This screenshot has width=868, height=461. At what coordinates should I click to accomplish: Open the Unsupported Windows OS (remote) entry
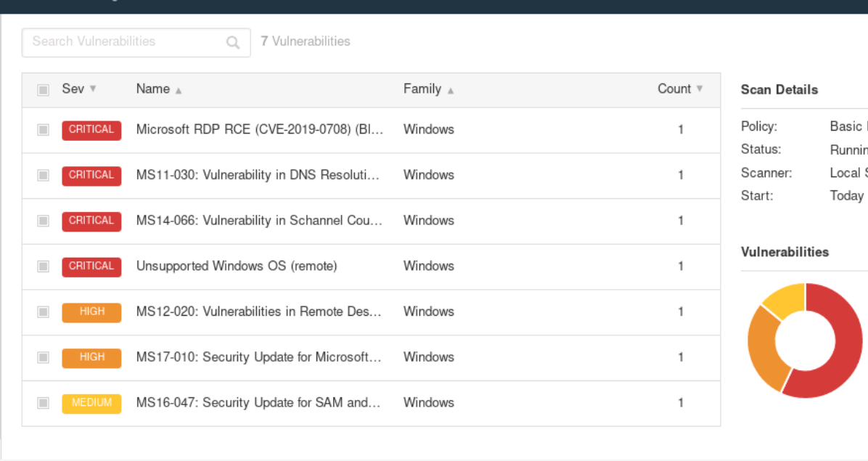(x=237, y=266)
